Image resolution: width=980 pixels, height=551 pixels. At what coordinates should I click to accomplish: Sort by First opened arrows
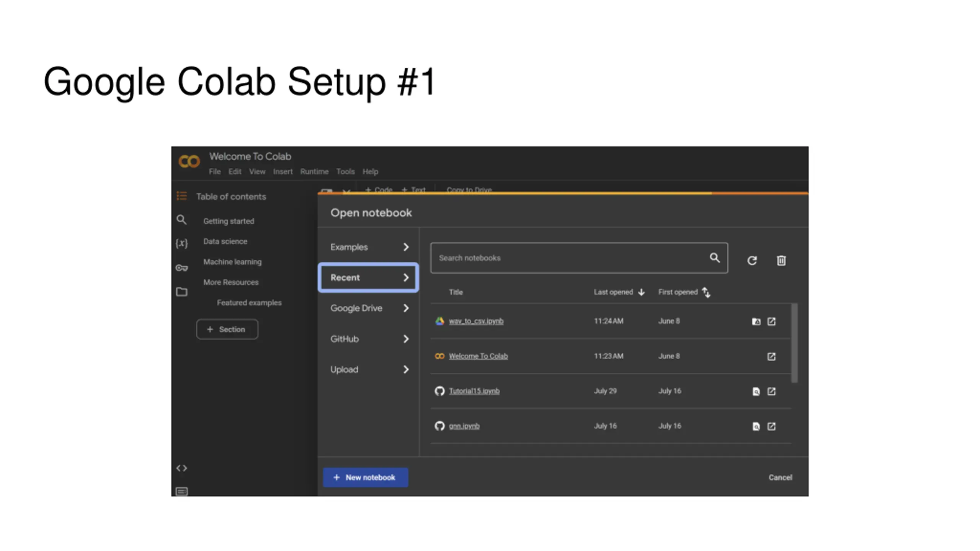coord(706,292)
